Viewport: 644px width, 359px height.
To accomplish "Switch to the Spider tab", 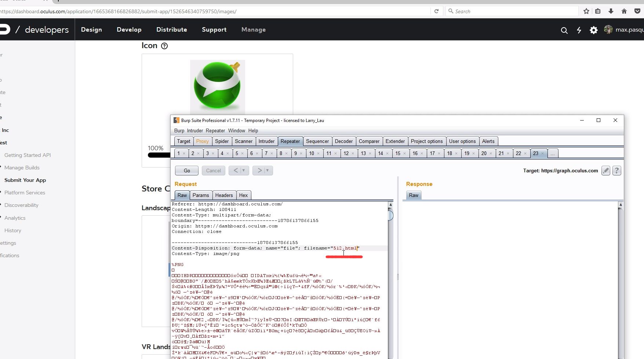I will pos(222,141).
